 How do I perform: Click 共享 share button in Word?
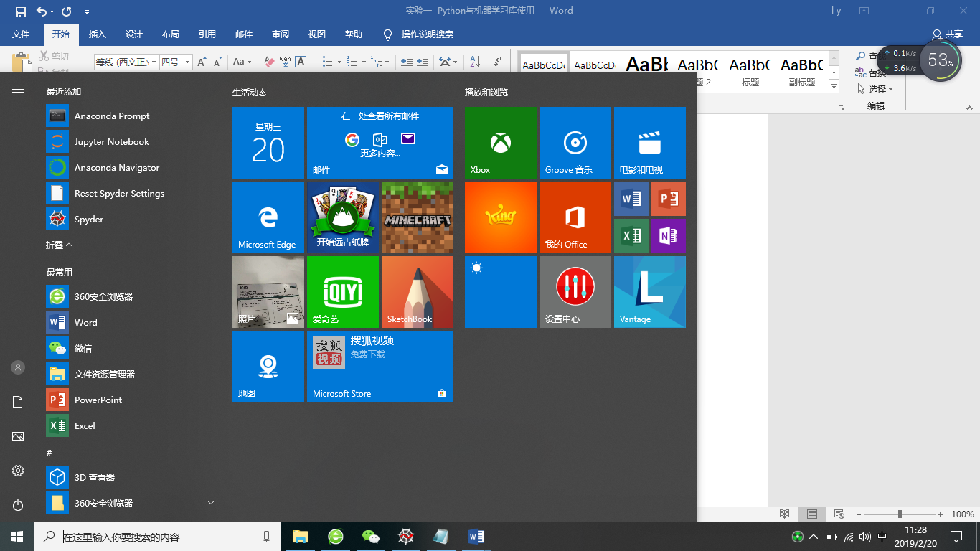[x=948, y=34]
